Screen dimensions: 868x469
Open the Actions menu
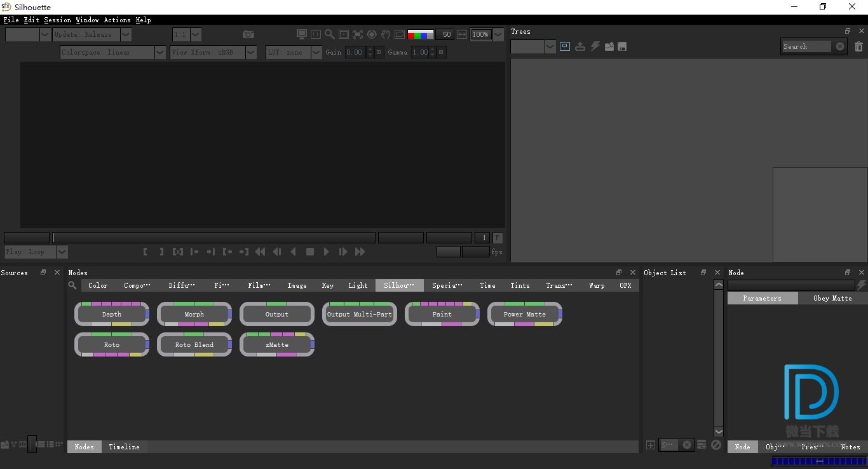(117, 20)
